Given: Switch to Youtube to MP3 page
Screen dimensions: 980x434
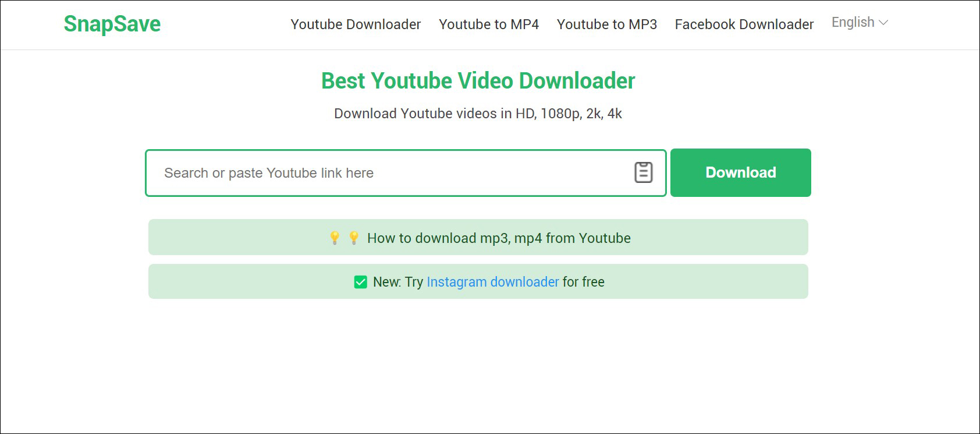Looking at the screenshot, I should 606,24.
